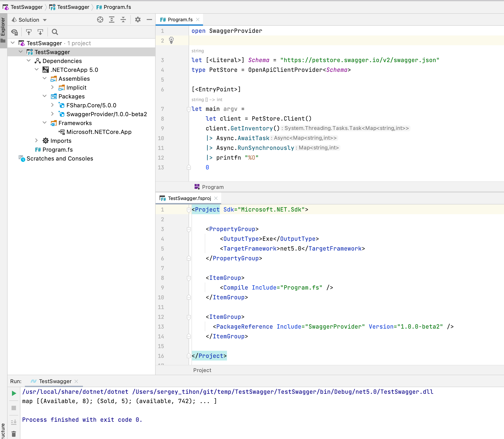Close the Program.fs editor tab
504x439 pixels.
[198, 20]
